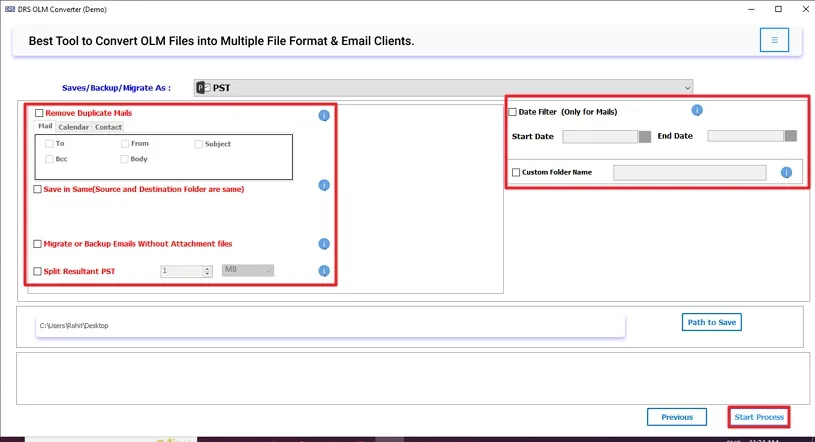Enable Split Resultant PST checkbox
The width and height of the screenshot is (815, 442).
[37, 271]
